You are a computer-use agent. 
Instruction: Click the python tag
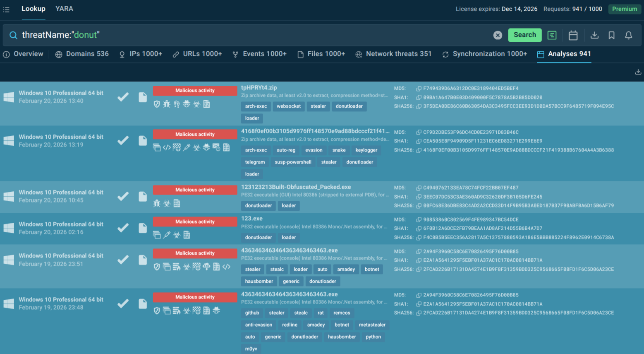[373, 337]
